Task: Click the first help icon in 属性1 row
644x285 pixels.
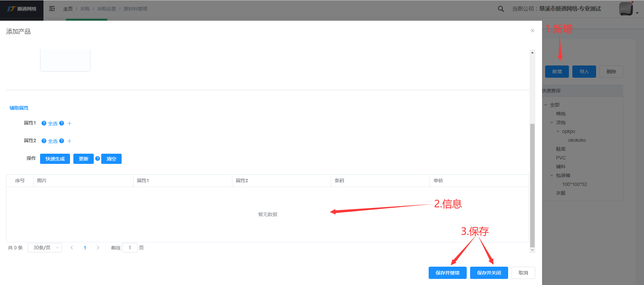Action: 44,123
